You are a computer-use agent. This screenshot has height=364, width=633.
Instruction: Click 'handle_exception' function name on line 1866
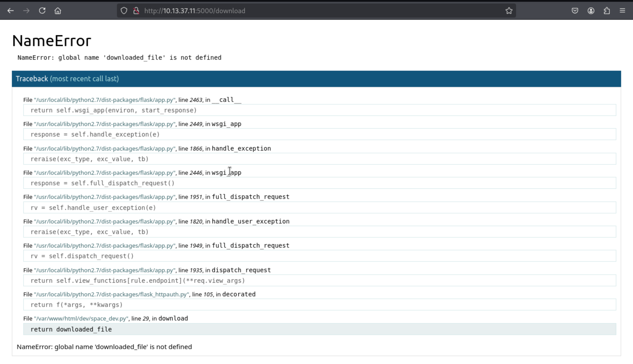pos(241,149)
